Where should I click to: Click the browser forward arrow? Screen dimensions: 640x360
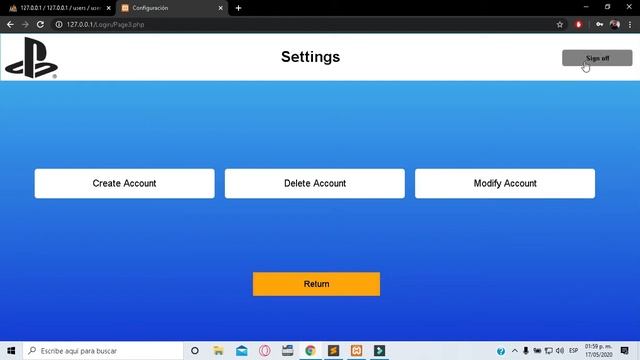tap(25, 24)
